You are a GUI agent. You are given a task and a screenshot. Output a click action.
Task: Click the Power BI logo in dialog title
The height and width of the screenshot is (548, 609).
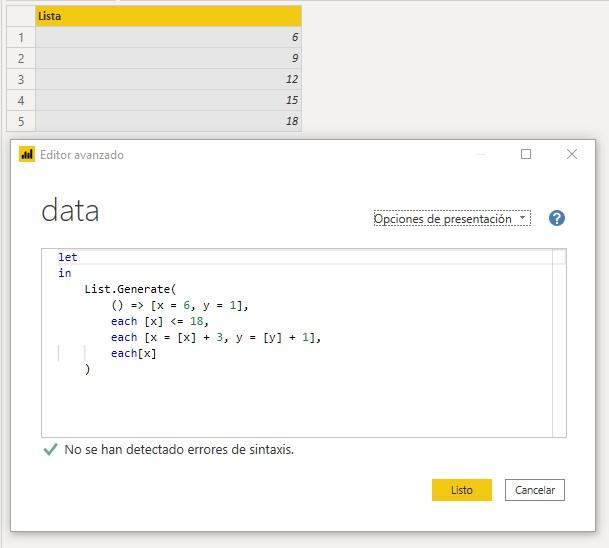click(27, 155)
